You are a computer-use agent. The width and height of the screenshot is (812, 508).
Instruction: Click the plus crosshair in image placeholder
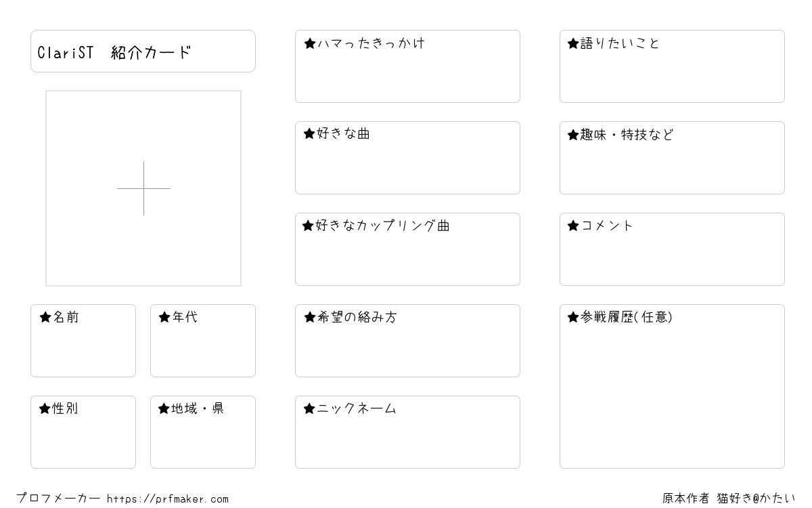(x=143, y=188)
